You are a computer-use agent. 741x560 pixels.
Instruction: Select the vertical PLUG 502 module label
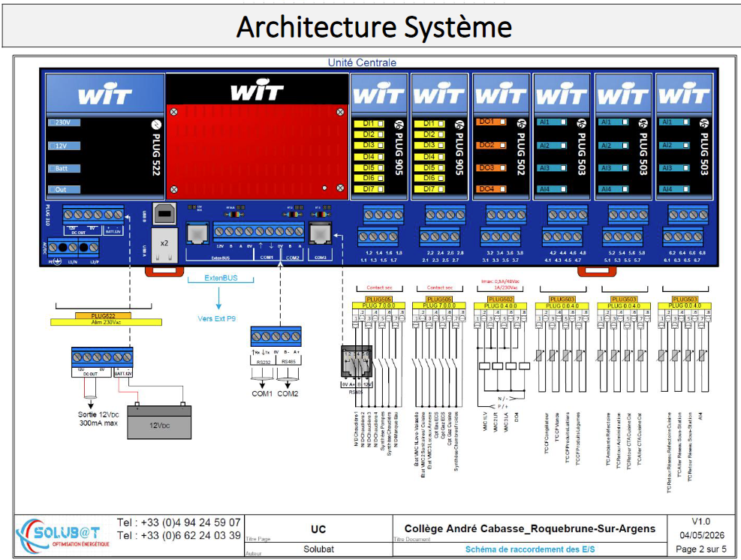521,155
